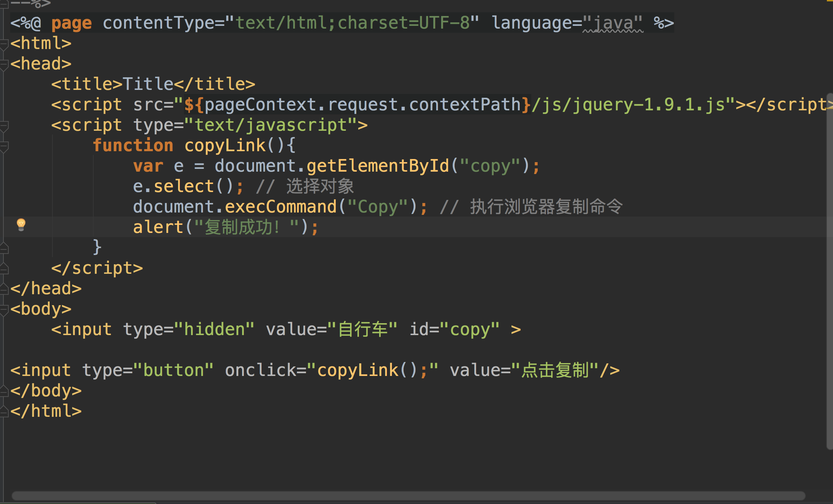Place cursor on getElementById method call

point(377,166)
